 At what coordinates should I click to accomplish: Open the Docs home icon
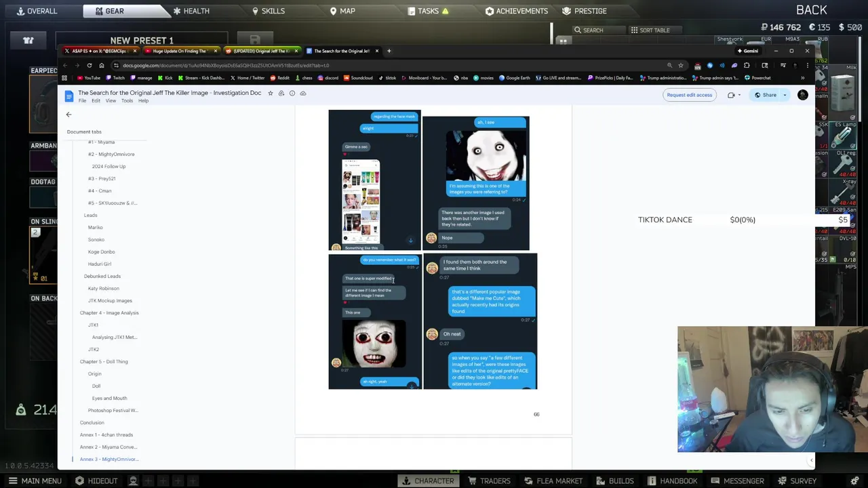pyautogui.click(x=68, y=96)
